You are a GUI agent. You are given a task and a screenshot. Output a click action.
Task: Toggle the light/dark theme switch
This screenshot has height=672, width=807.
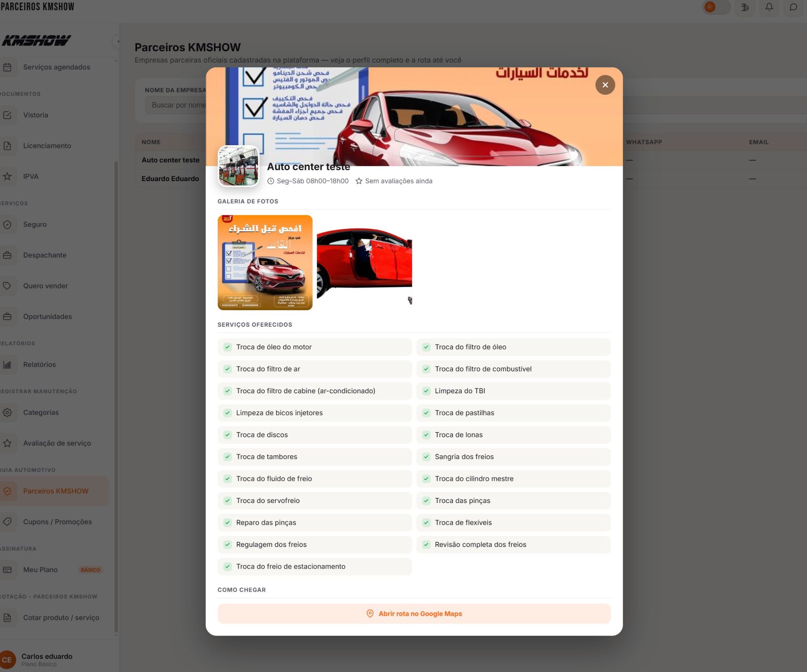tap(716, 7)
